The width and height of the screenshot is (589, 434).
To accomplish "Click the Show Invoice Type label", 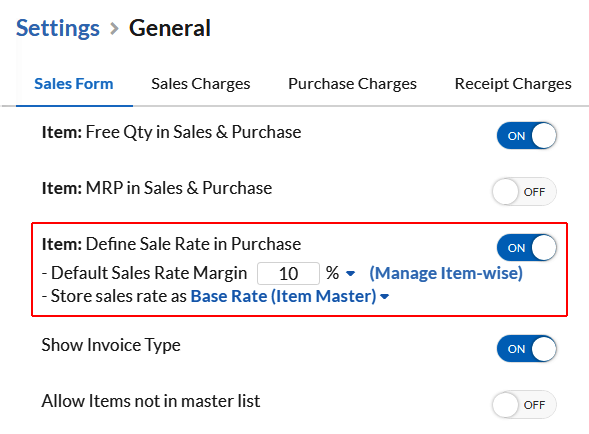I will point(111,345).
